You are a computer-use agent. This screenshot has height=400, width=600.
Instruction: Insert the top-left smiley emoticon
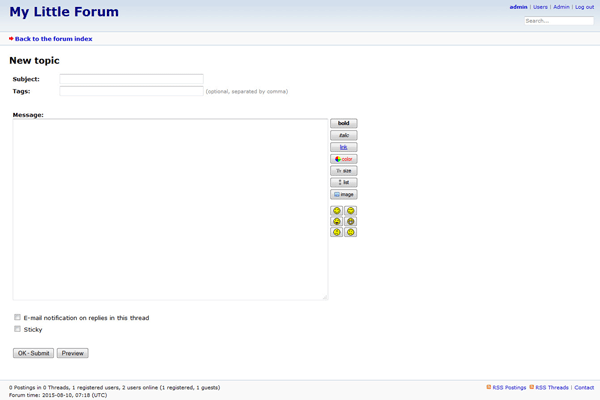tap(337, 210)
